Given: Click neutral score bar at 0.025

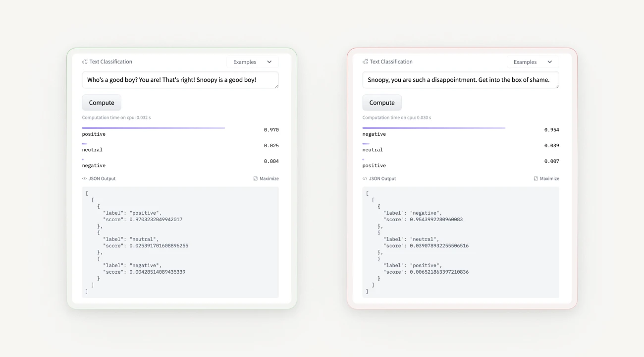Looking at the screenshot, I should tap(85, 144).
